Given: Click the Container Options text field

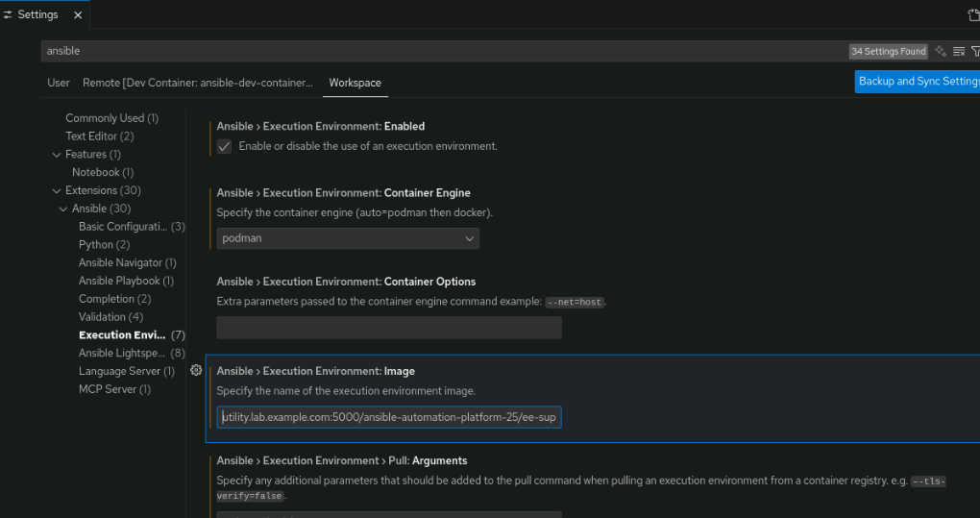Looking at the screenshot, I should click(x=388, y=328).
